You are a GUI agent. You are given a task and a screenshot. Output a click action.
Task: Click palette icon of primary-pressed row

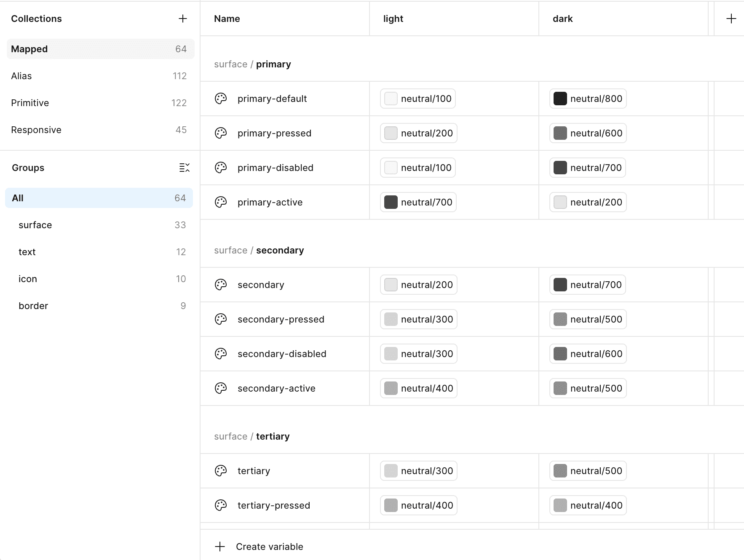coord(221,133)
